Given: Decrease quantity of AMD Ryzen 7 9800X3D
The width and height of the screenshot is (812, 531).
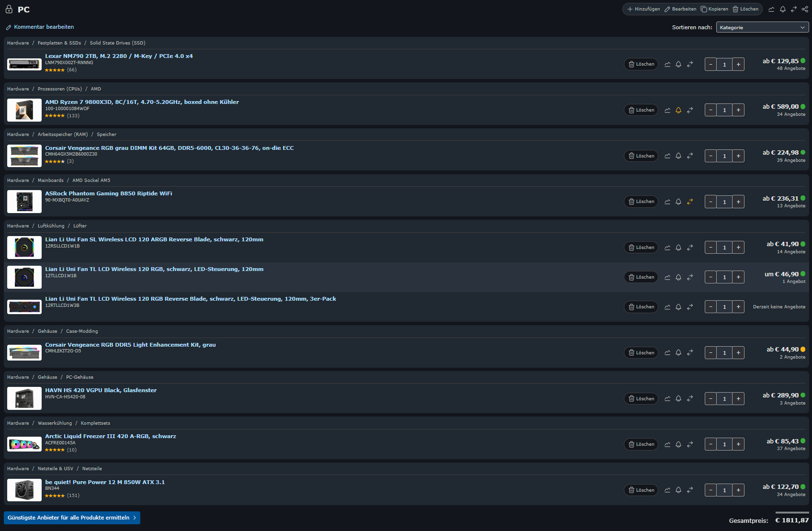Looking at the screenshot, I should [710, 110].
